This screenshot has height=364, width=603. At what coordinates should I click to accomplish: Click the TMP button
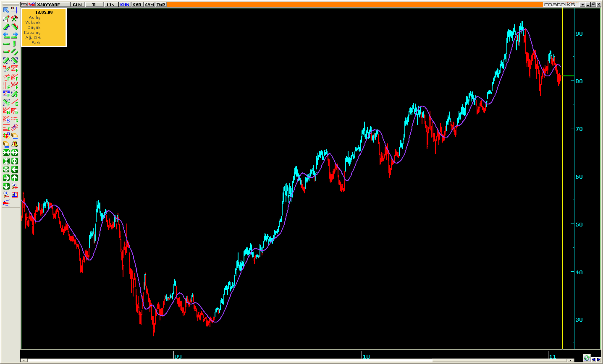click(x=161, y=5)
